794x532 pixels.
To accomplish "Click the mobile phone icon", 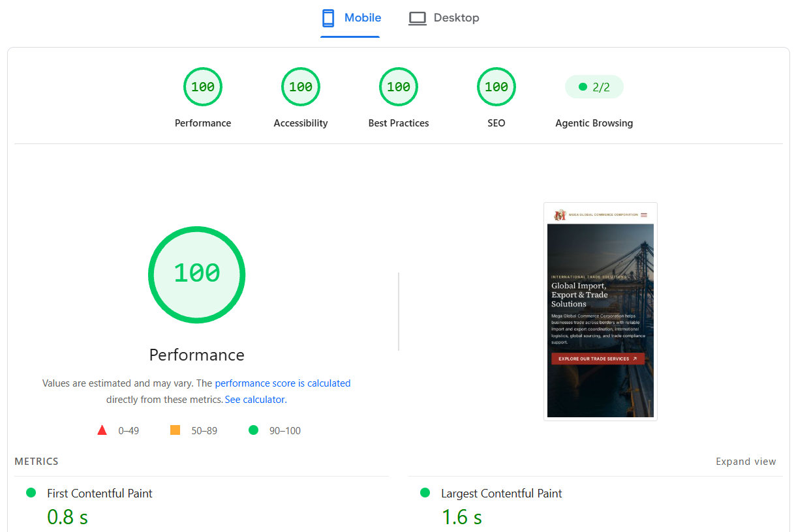I will tap(328, 18).
